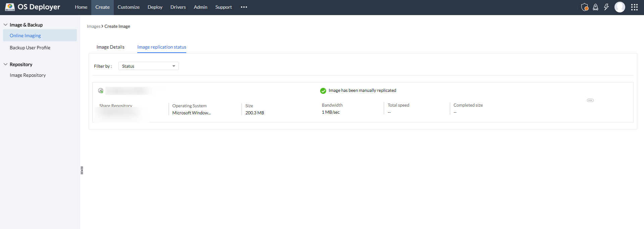Screen dimensions: 644x229
Task: Click the OS Deployer logo icon
Action: (x=10, y=7)
